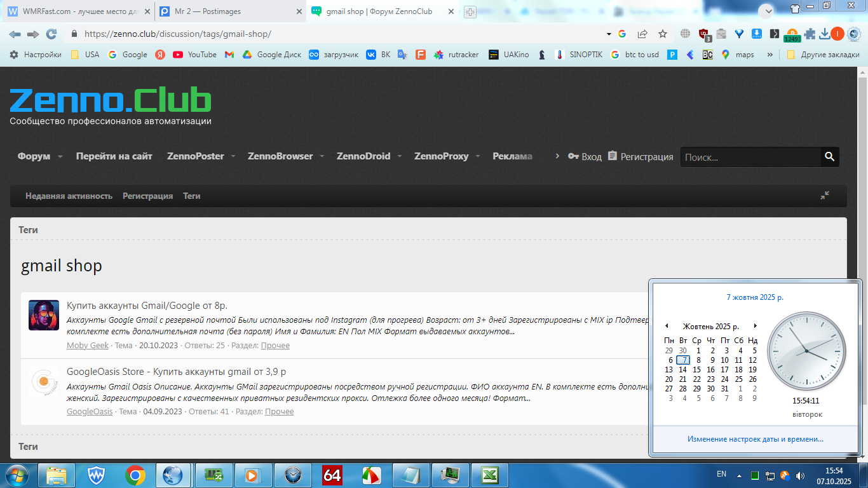868x488 pixels.
Task: Open the Google search engine icon
Action: [622, 34]
